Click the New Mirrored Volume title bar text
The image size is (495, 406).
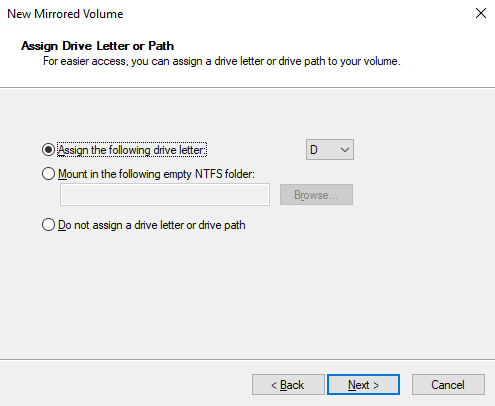click(65, 14)
